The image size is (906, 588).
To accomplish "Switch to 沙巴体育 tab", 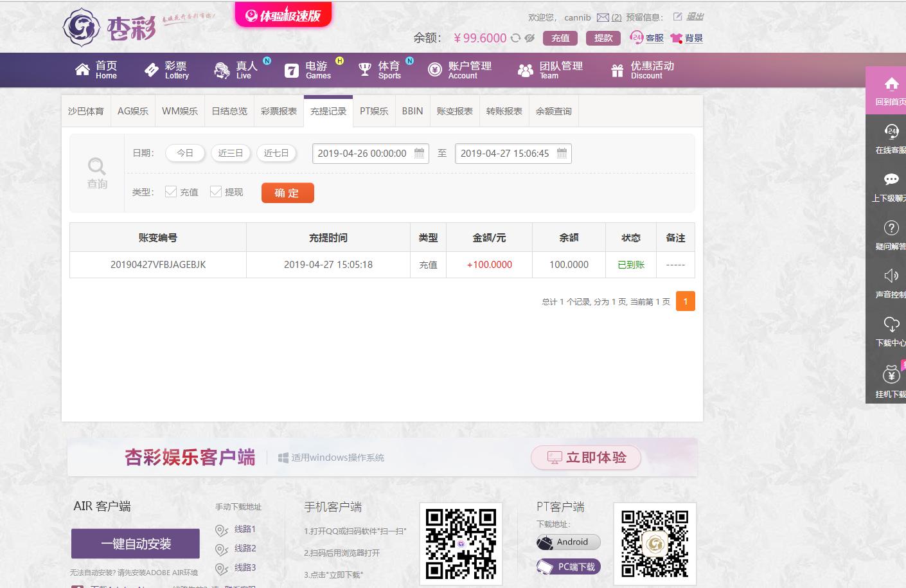I will (86, 111).
